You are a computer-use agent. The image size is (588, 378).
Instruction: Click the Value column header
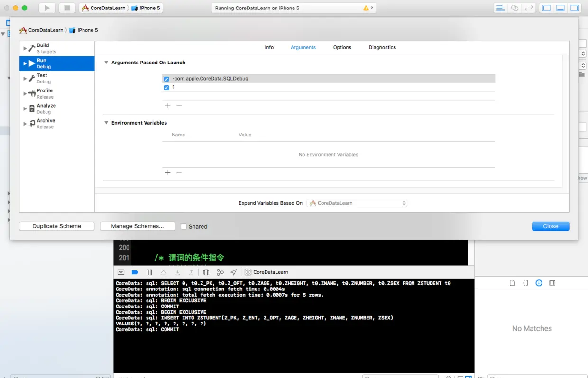point(245,135)
